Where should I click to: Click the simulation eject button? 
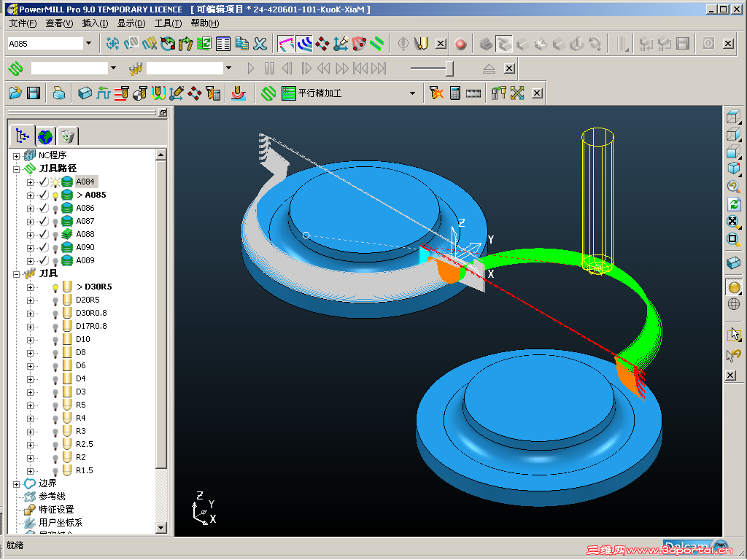coord(489,69)
